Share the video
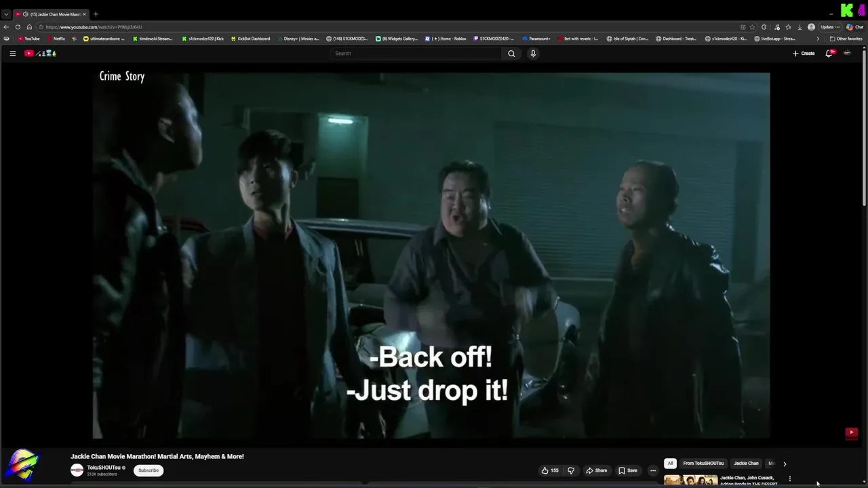Viewport: 868px width, 488px height. click(597, 470)
